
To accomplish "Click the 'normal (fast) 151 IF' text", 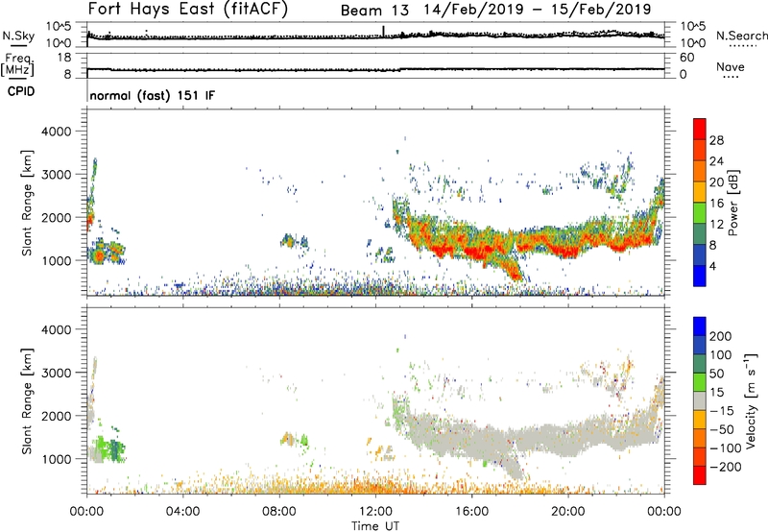I will point(152,95).
